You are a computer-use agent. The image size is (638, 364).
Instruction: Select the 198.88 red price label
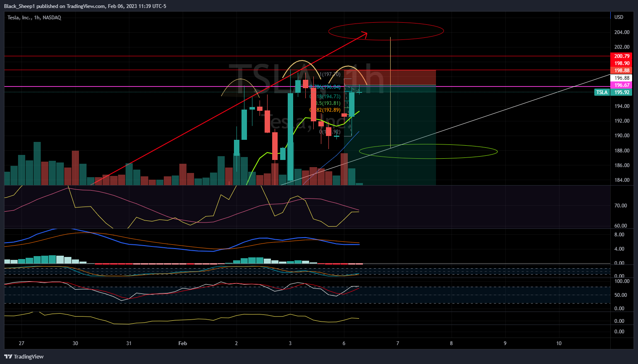622,71
